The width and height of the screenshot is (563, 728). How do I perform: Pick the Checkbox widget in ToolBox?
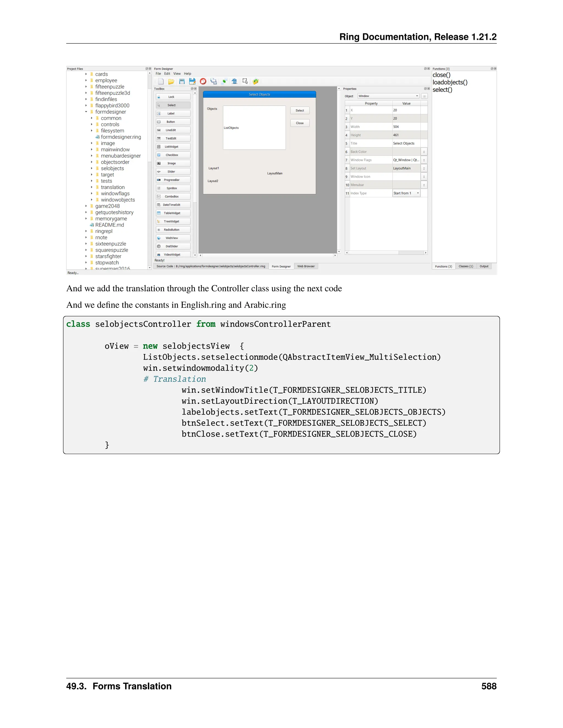173,155
